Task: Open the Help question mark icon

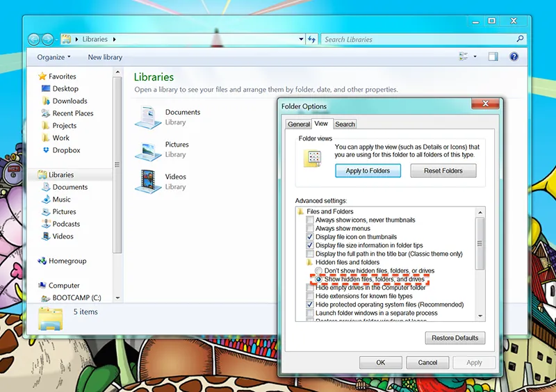Action: [x=514, y=56]
